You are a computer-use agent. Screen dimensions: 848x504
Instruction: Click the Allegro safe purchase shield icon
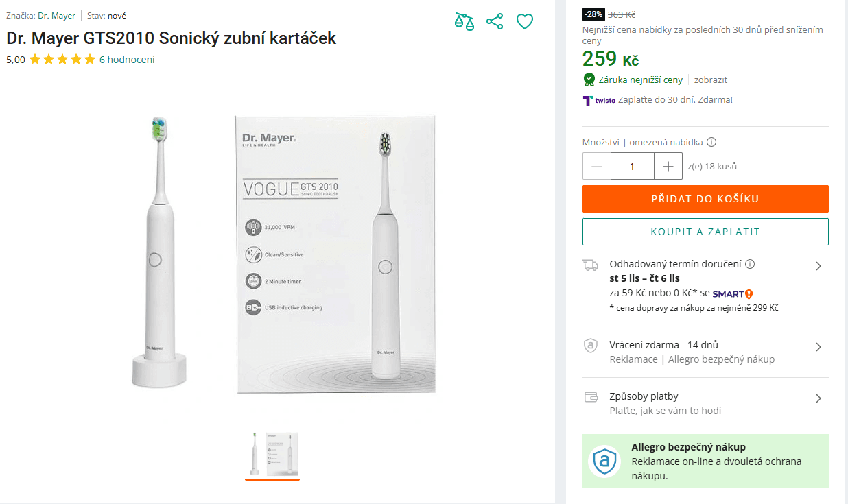point(605,461)
